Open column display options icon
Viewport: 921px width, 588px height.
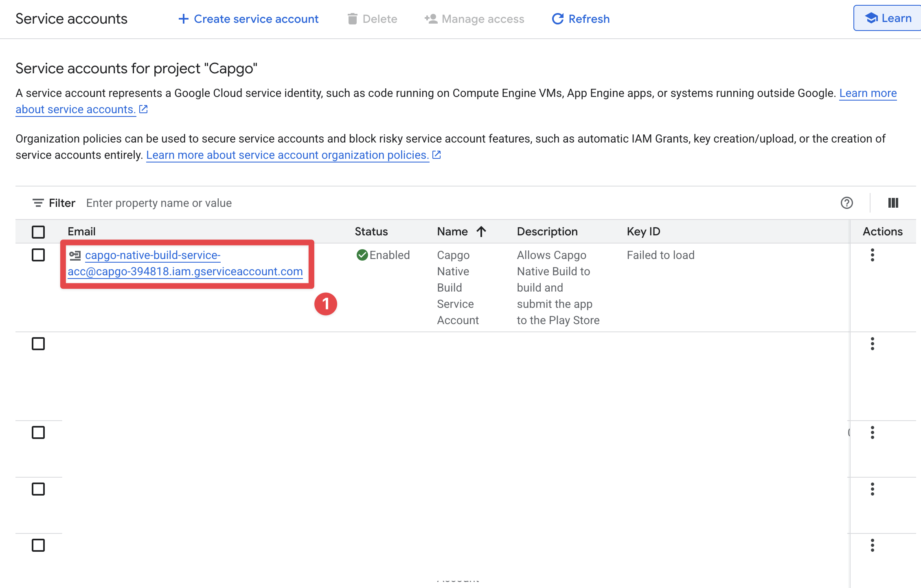pos(893,203)
